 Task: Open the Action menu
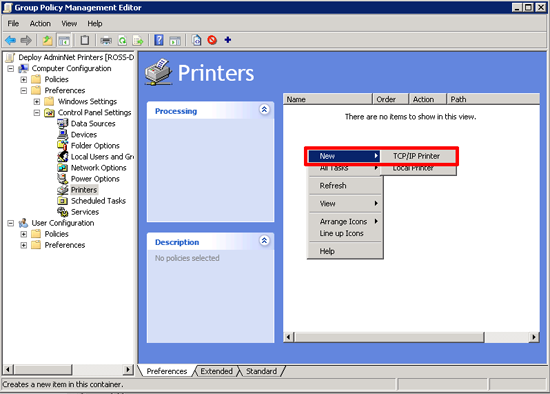(x=40, y=24)
